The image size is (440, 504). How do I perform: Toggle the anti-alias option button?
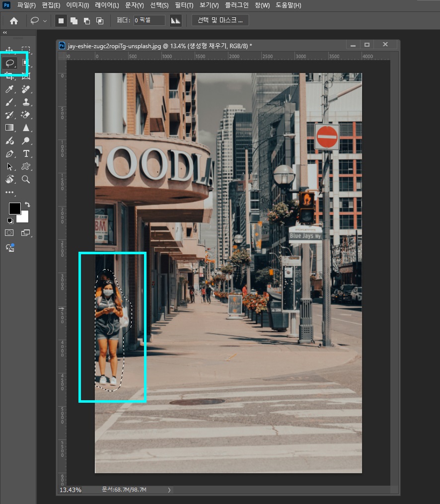click(175, 21)
